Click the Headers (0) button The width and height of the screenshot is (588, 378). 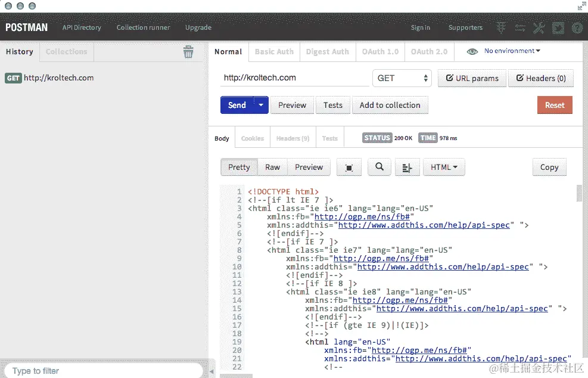click(541, 78)
